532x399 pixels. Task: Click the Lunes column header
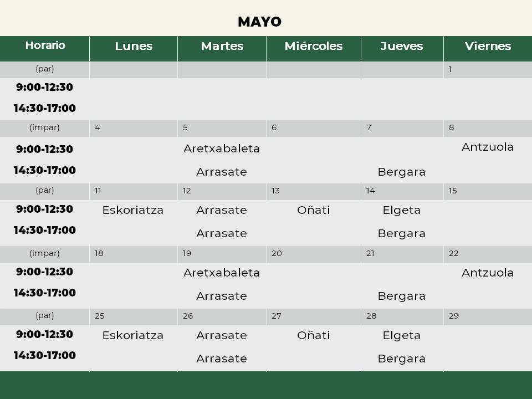pyautogui.click(x=134, y=46)
